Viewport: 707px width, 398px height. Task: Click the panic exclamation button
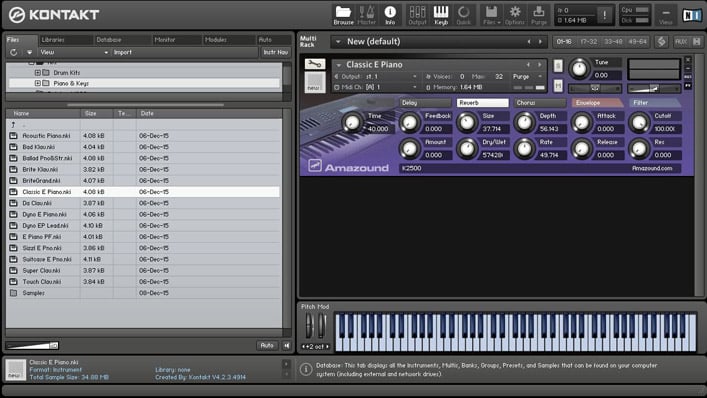click(605, 16)
